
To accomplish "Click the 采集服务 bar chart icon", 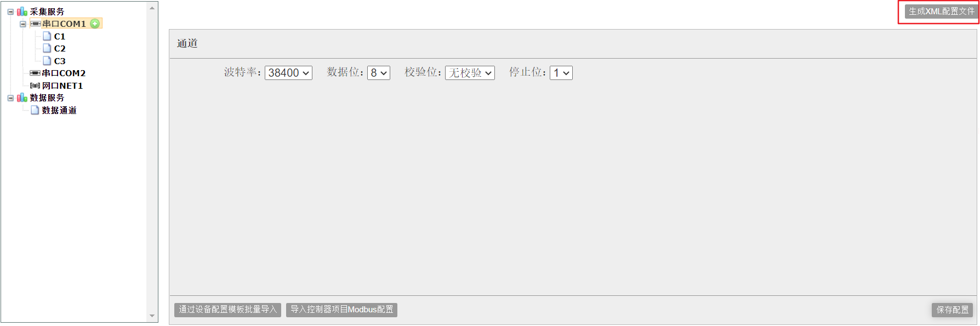I will click(22, 12).
